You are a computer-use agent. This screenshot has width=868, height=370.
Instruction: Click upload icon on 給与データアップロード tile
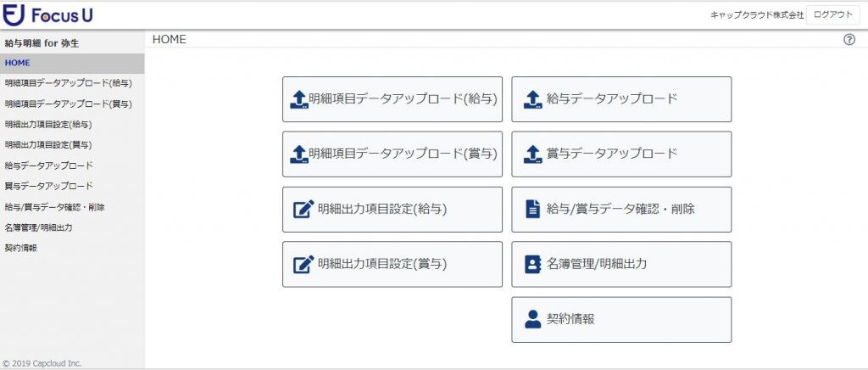[532, 99]
